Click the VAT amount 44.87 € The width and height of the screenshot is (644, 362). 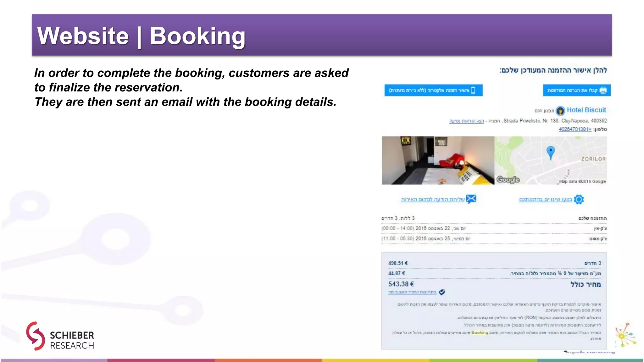pyautogui.click(x=397, y=273)
